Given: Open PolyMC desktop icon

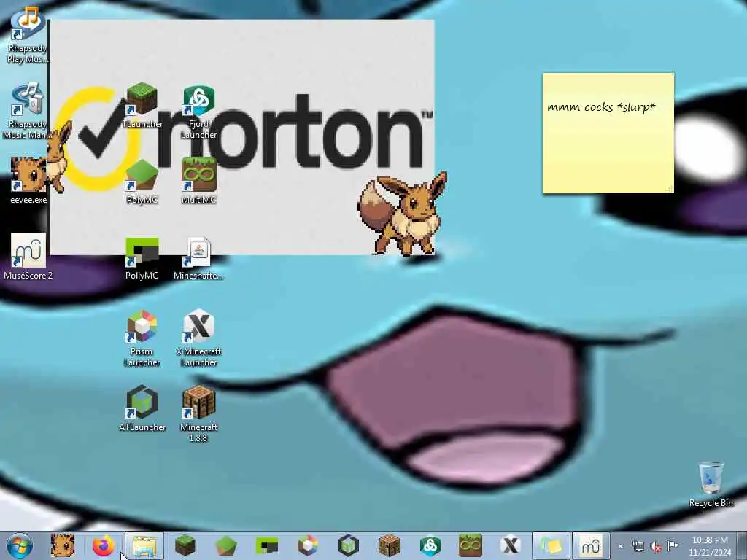Looking at the screenshot, I should (142, 182).
